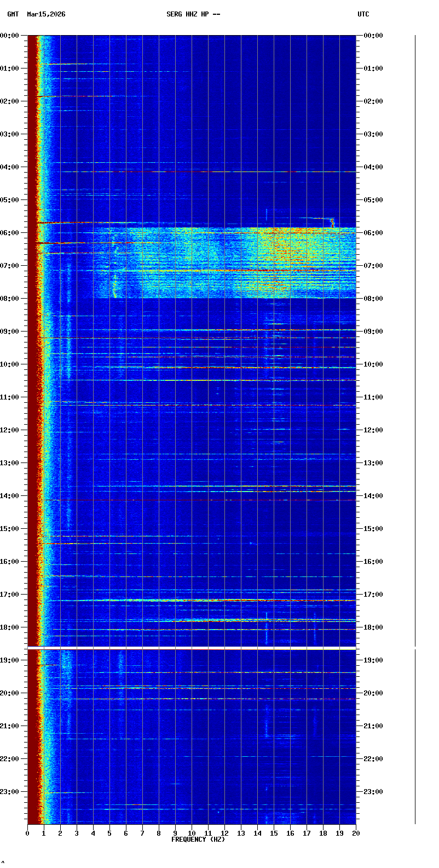Click the 06:00 label on the left axis
Viewport: 439px width, 868px height.
point(10,233)
